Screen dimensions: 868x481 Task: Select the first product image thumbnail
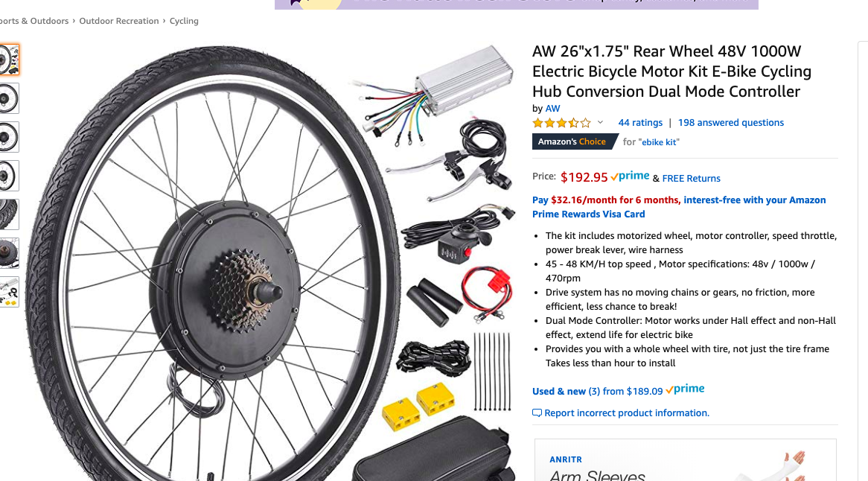pyautogui.click(x=10, y=59)
